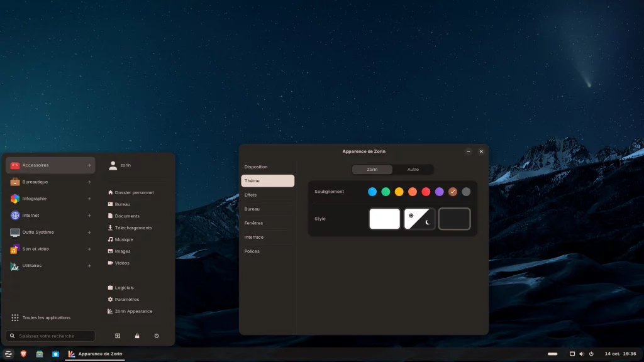Select the light style option
This screenshot has width=644, height=362.
pos(384,219)
